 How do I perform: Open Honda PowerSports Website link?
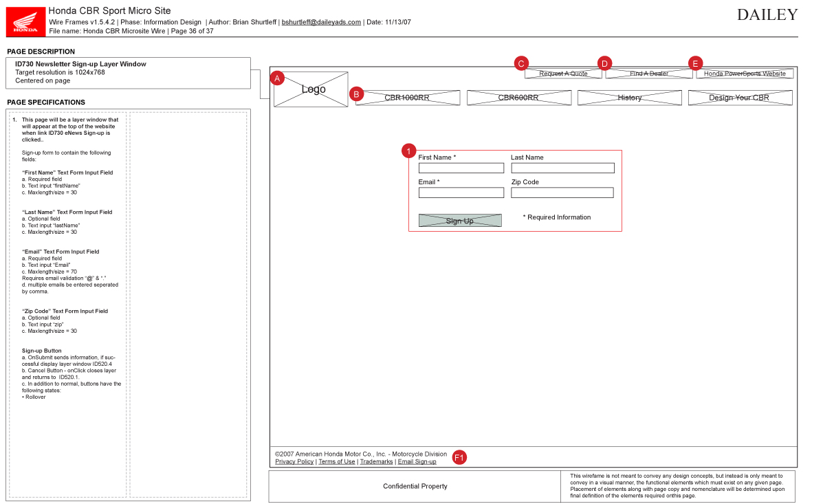pyautogui.click(x=745, y=74)
